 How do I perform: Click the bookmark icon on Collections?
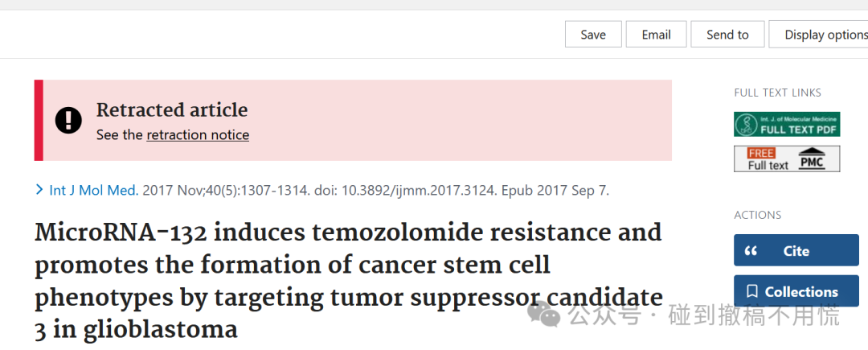click(751, 291)
